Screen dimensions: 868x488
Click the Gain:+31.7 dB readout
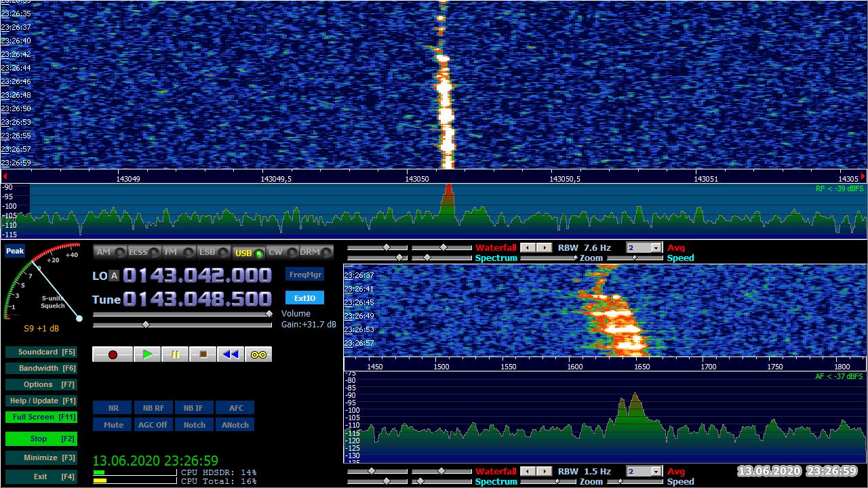309,325
